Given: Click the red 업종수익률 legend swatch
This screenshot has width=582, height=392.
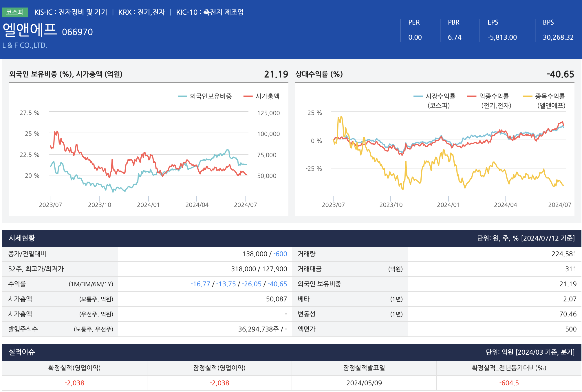Looking at the screenshot, I should tap(472, 96).
